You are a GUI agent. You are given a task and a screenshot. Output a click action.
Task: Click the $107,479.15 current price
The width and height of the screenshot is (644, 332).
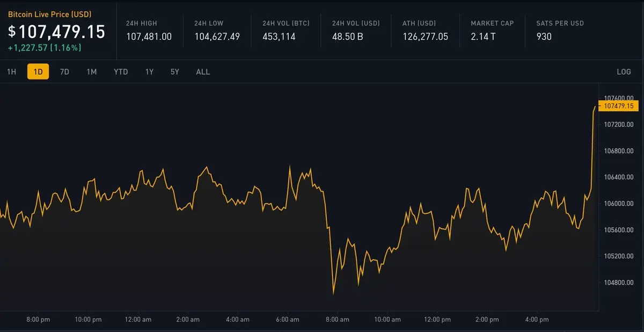[56, 32]
